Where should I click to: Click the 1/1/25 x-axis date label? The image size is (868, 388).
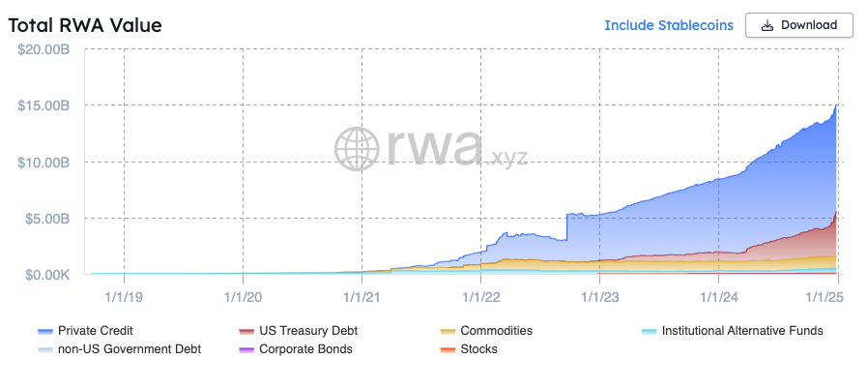(825, 298)
